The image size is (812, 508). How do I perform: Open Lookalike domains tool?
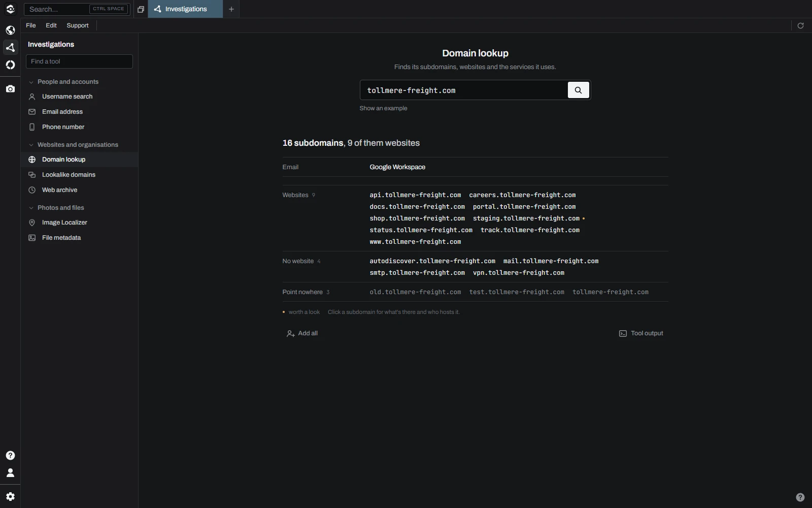(x=80, y=175)
